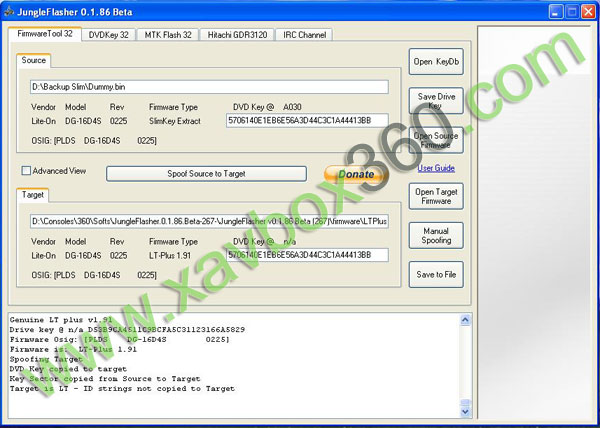Click Open Target Firmware button
This screenshot has width=600, height=428.
pos(436,196)
